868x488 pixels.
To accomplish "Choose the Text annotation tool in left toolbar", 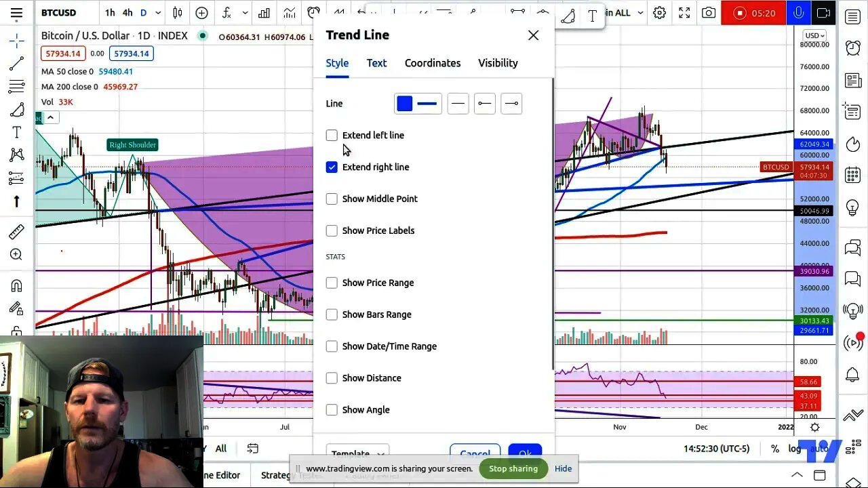I will (x=17, y=133).
